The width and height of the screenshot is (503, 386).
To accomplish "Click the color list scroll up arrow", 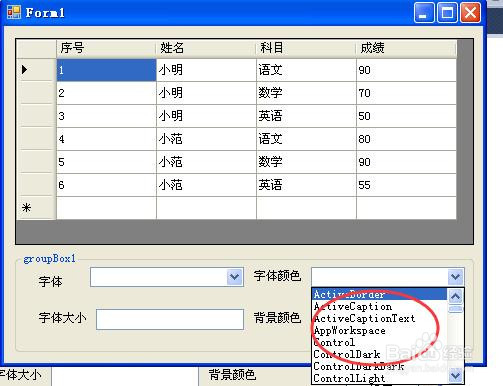I will point(455,296).
